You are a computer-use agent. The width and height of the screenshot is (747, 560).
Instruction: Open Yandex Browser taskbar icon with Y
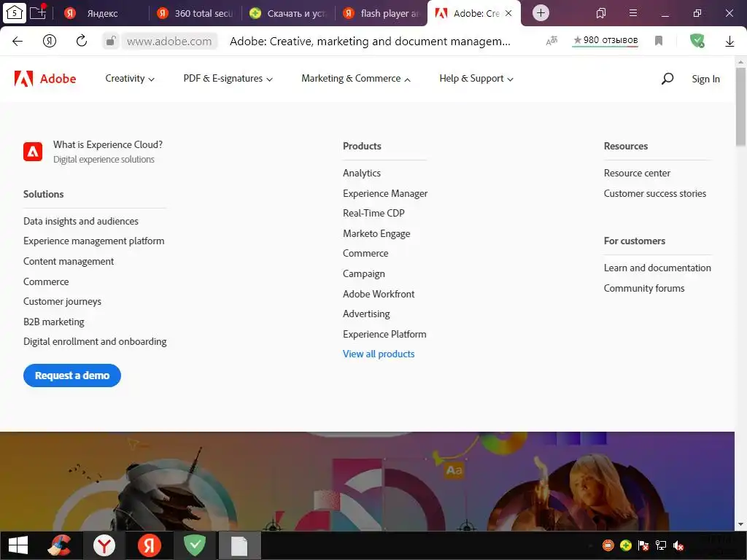[104, 545]
